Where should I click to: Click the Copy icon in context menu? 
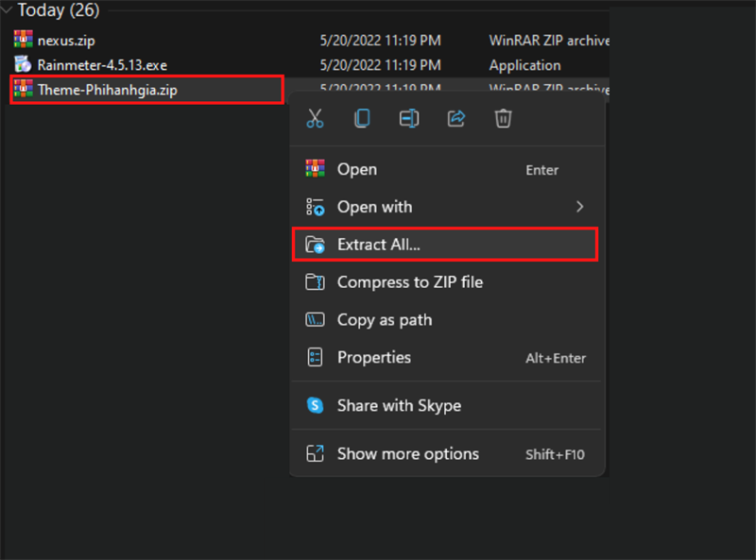(x=362, y=118)
